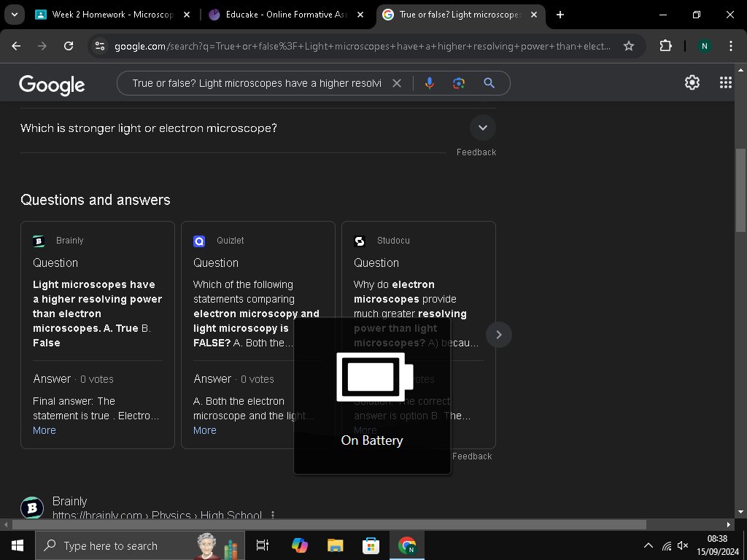This screenshot has height=560, width=747.
Task: Open Microsoft Store from the taskbar
Action: coord(371,545)
